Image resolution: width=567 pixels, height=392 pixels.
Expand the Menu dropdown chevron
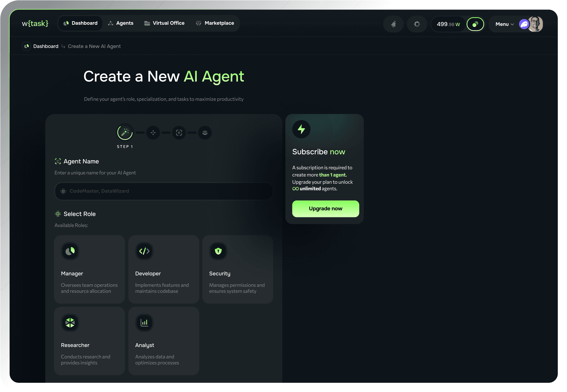pos(512,24)
